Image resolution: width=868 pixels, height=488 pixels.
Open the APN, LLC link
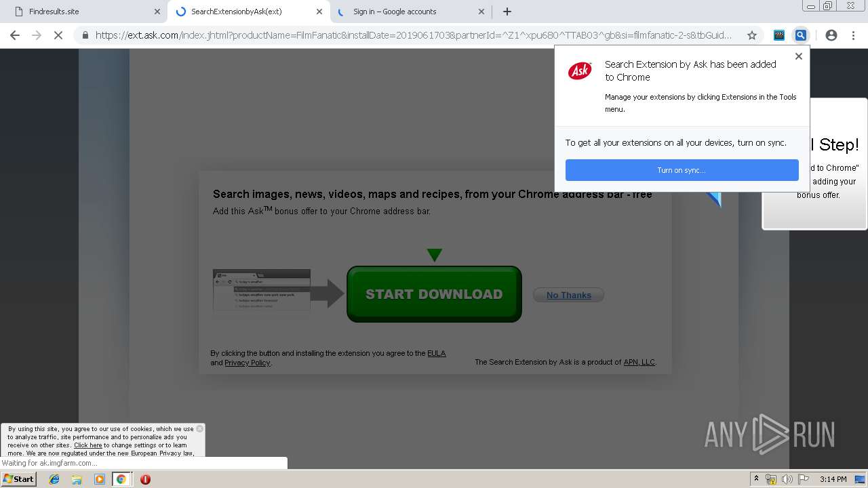[x=639, y=362]
